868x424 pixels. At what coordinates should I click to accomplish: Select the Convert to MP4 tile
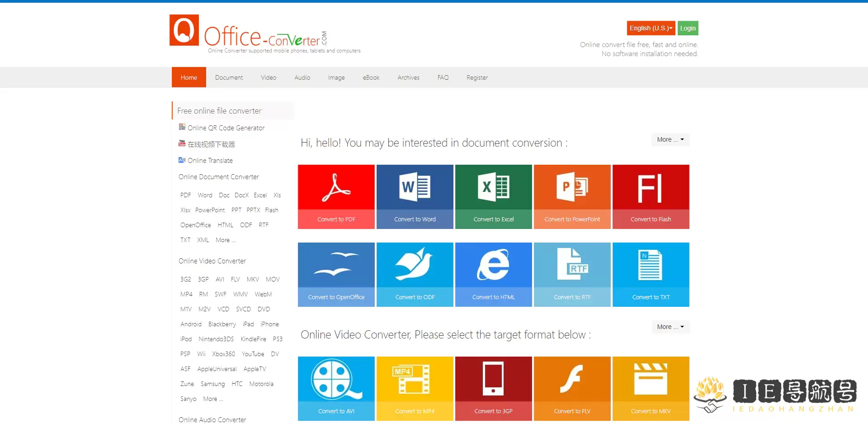click(x=415, y=388)
